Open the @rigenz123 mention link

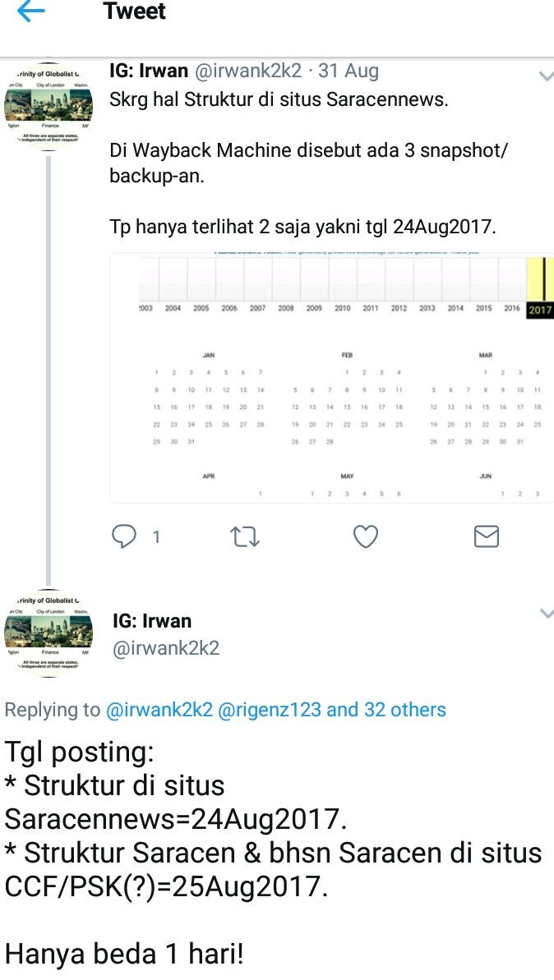click(270, 710)
